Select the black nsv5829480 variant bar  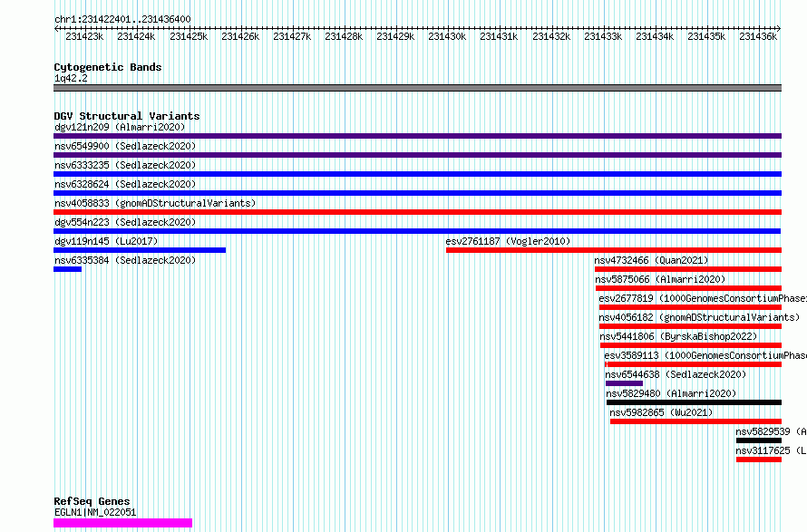tap(694, 402)
